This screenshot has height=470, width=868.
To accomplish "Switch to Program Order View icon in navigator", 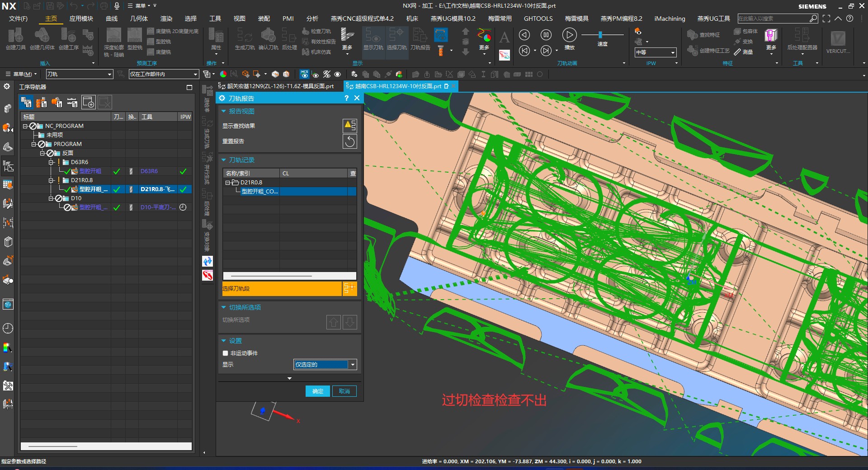I will [26, 103].
